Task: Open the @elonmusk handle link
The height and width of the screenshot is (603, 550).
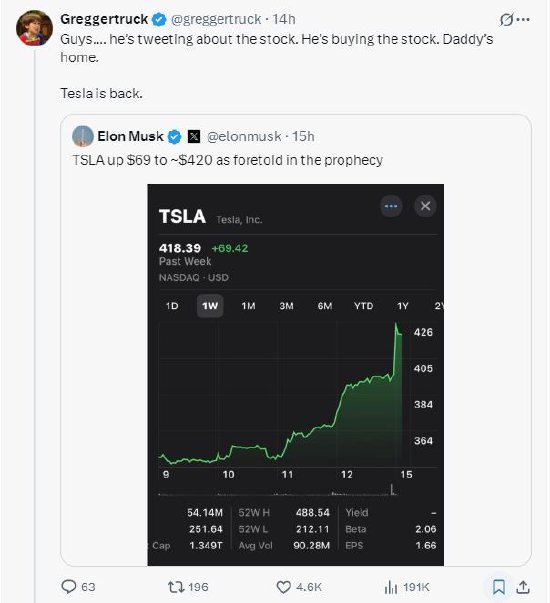Action: click(244, 137)
